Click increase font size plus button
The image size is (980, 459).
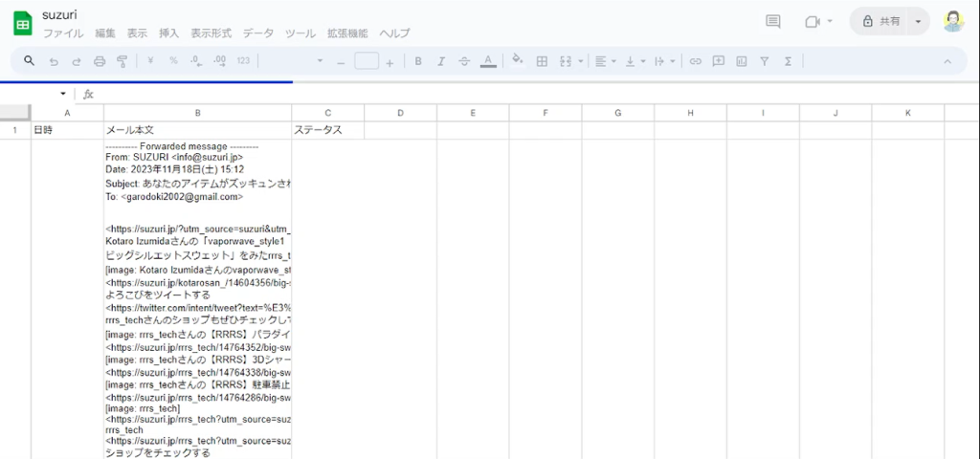click(x=390, y=61)
